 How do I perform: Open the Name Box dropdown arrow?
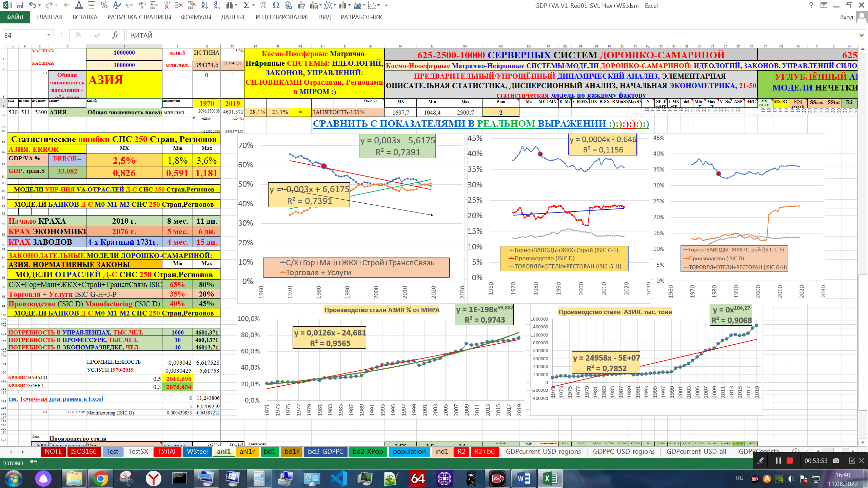pos(48,35)
